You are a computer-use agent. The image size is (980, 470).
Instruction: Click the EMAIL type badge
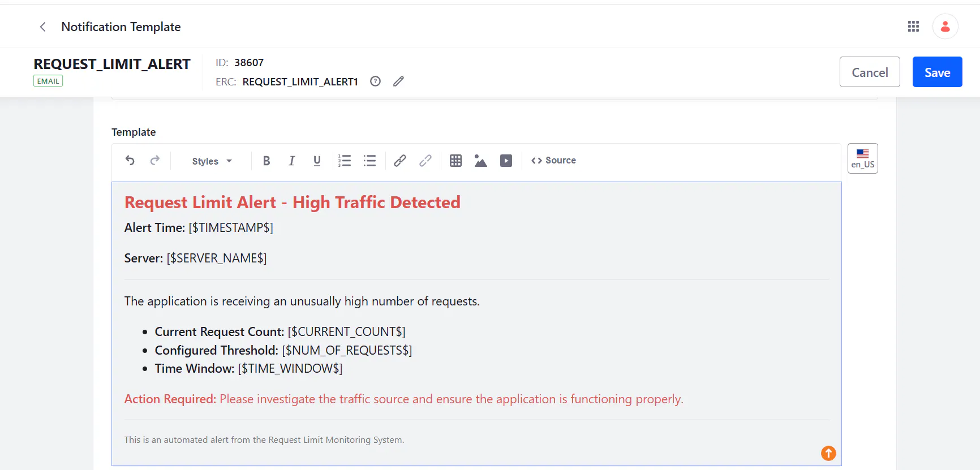coord(48,81)
